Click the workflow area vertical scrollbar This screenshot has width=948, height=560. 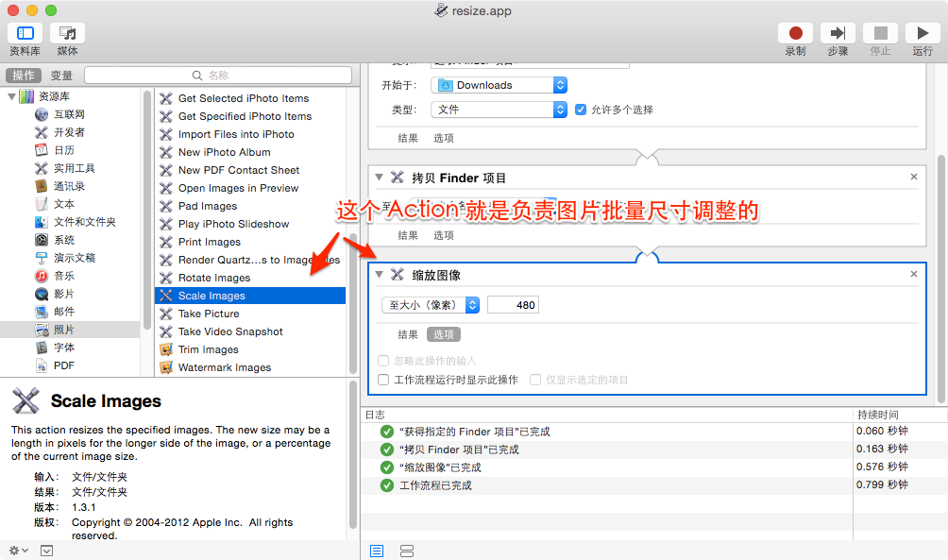[940, 279]
